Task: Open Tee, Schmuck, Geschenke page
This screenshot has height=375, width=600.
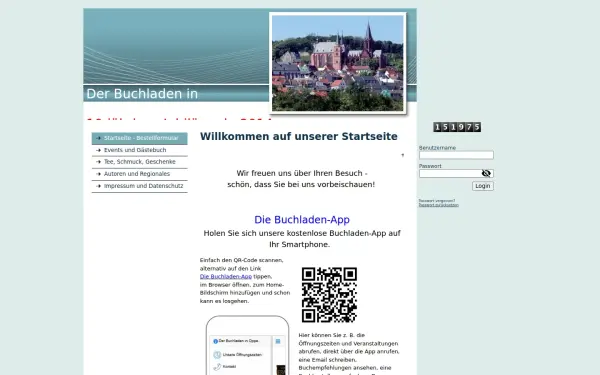Action: pyautogui.click(x=140, y=162)
